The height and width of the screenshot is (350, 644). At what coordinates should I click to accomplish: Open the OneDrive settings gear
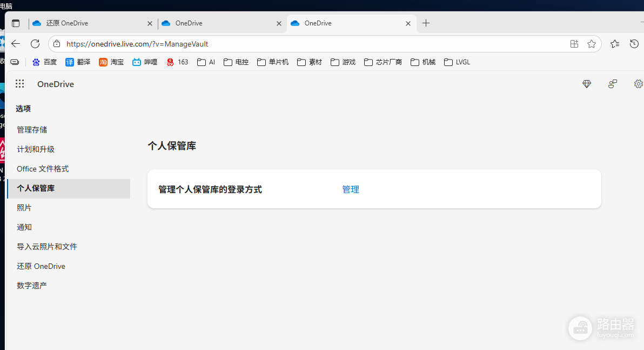(x=638, y=84)
